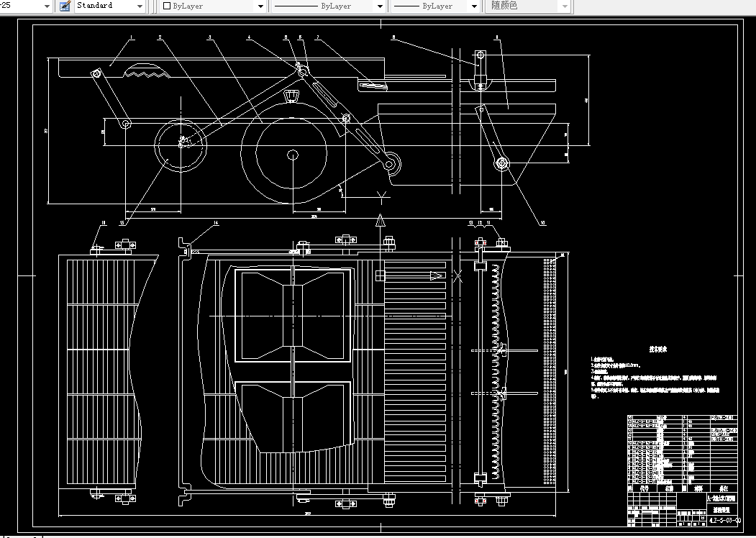Expand the Standard text style dropdown

pyautogui.click(x=140, y=6)
